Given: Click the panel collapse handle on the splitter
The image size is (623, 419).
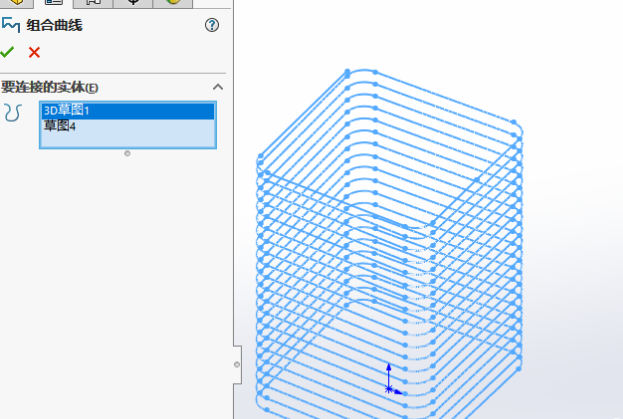Looking at the screenshot, I should [237, 364].
